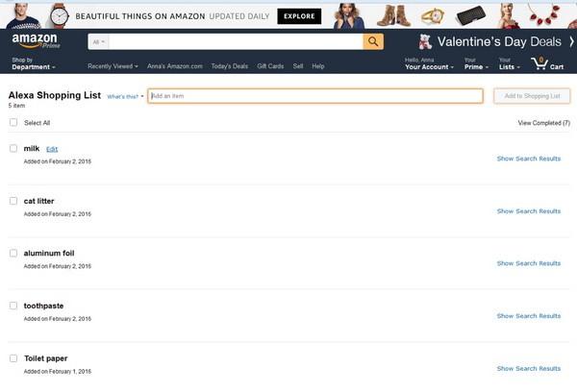The height and width of the screenshot is (392, 577).
Task: Open Gift Cards nav link
Action: click(270, 66)
